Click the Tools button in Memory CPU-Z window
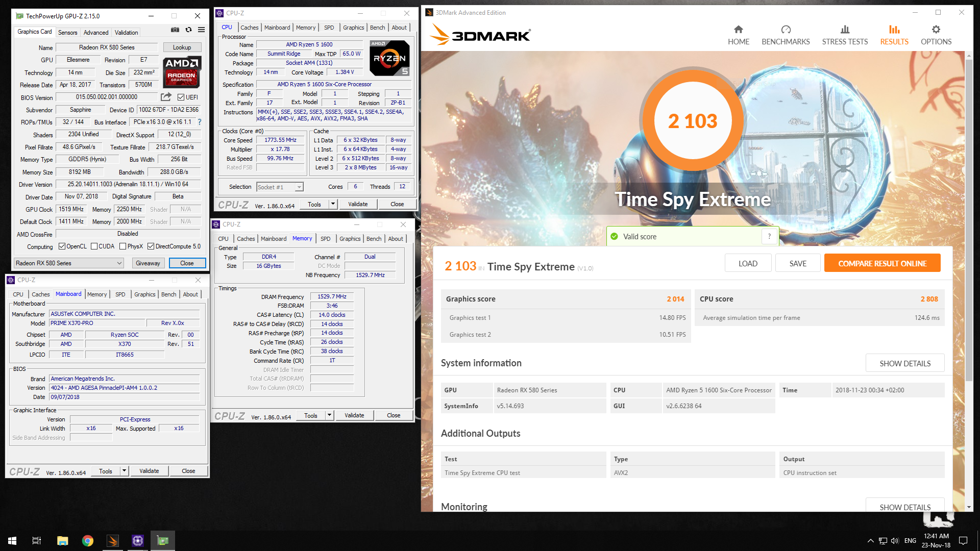This screenshot has width=980, height=551. click(310, 415)
